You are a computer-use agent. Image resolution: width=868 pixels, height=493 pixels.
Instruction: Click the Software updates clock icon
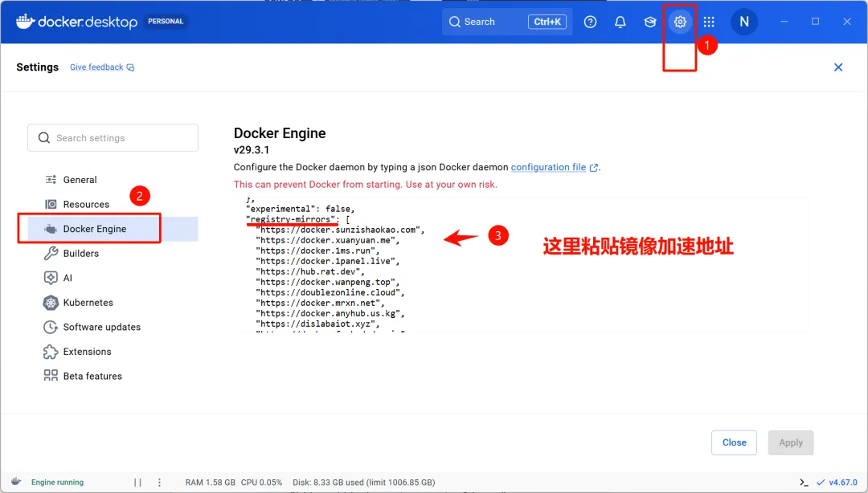51,327
